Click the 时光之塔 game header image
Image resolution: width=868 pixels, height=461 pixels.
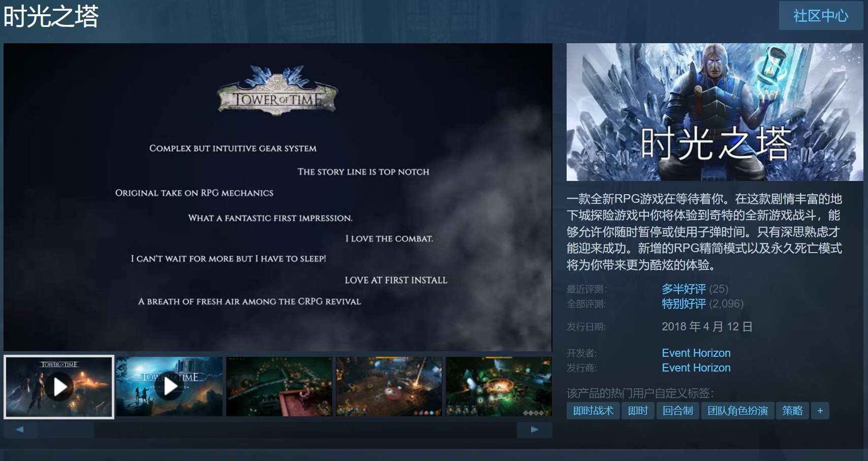click(715, 112)
